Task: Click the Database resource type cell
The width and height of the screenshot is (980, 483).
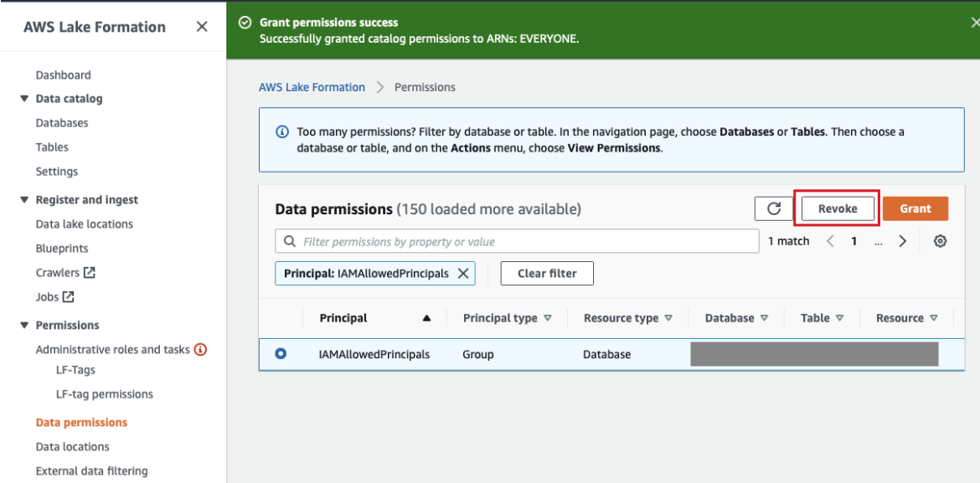Action: click(607, 354)
